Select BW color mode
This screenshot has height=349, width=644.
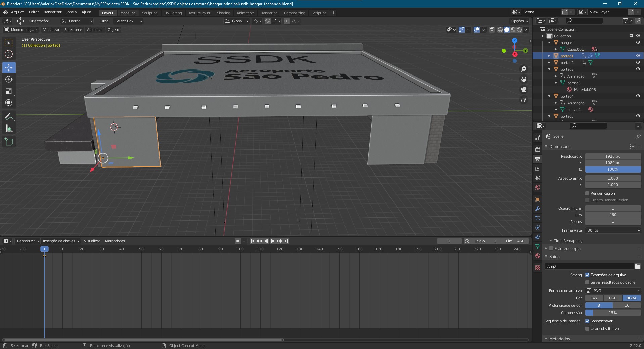tap(594, 298)
